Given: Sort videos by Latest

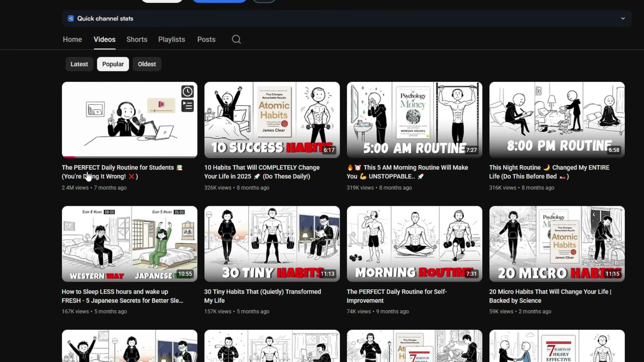Looking at the screenshot, I should [79, 64].
